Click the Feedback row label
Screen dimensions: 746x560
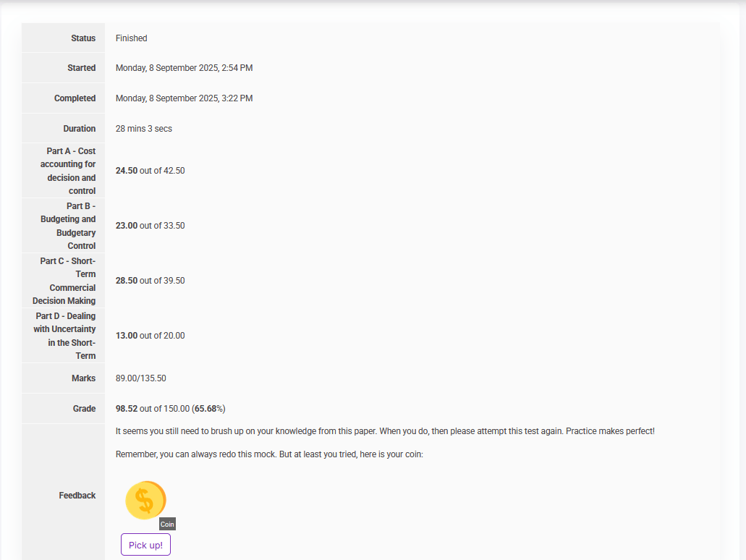coord(77,496)
